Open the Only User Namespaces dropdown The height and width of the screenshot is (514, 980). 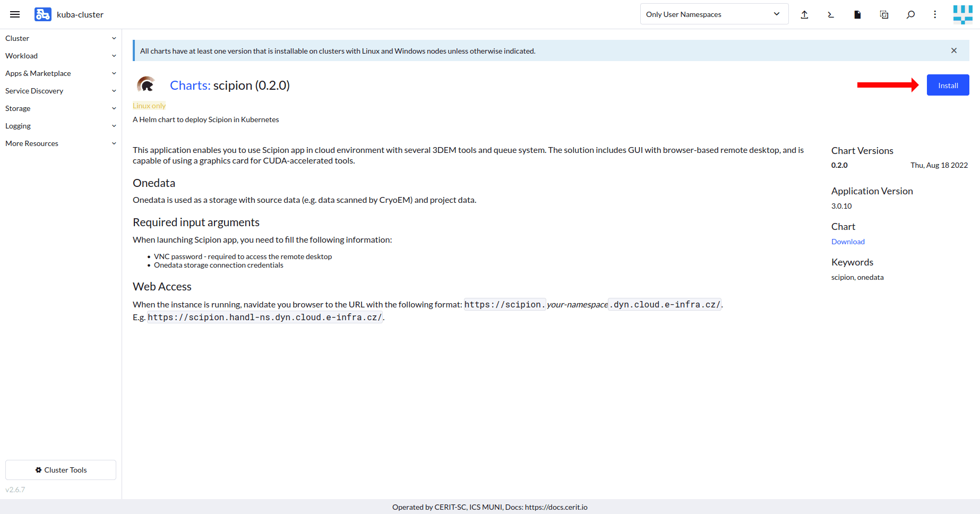714,14
